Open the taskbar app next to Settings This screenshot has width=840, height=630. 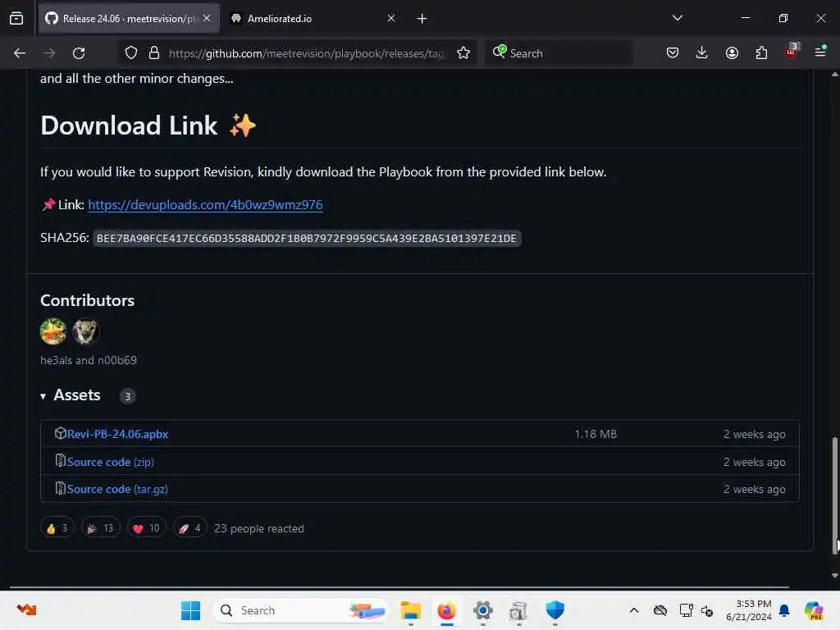click(518, 610)
